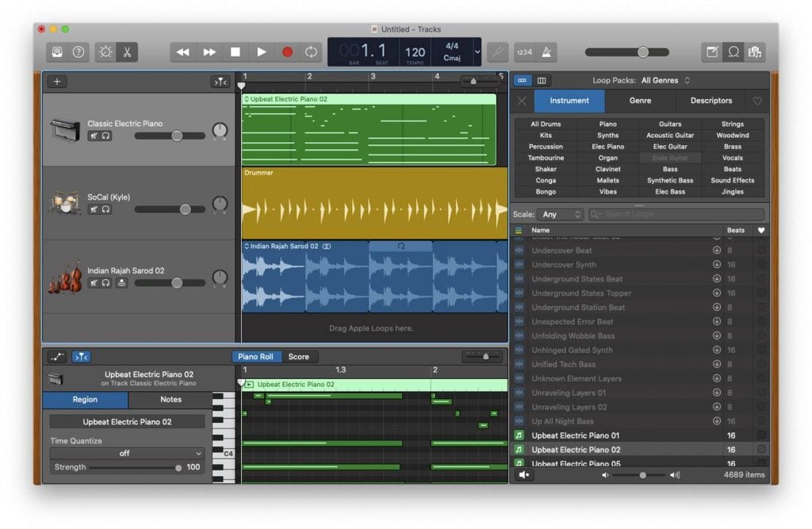
Task: Filter loops by Jingles
Action: [733, 192]
